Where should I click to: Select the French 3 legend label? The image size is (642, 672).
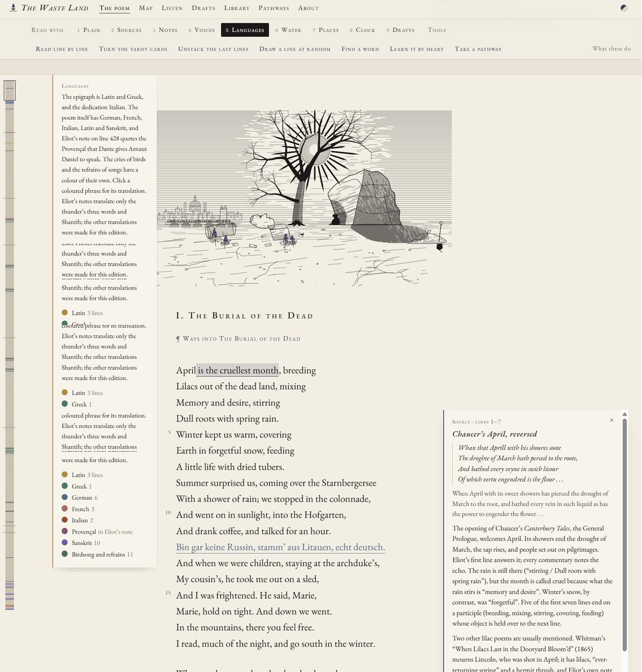[x=83, y=509]
